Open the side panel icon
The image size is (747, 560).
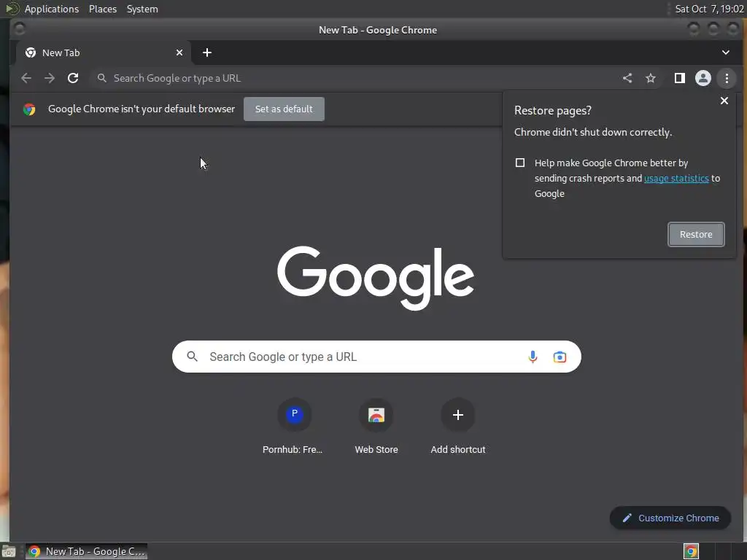coord(680,78)
